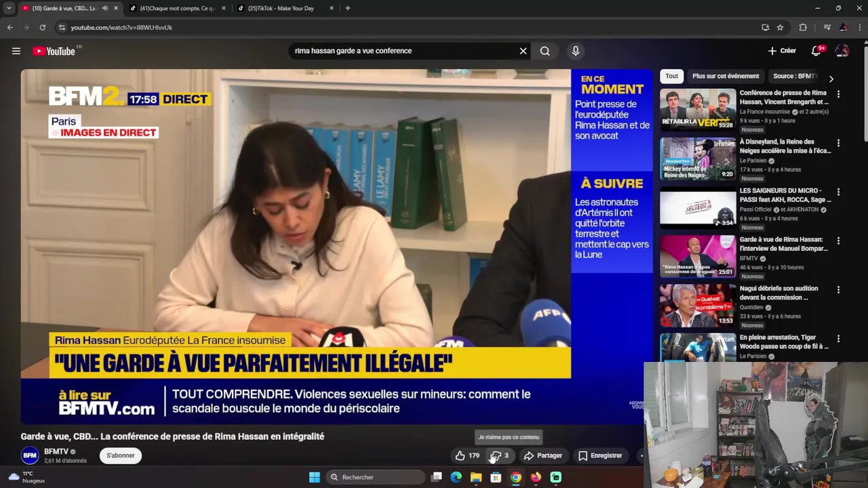Open LES SAIGNEURS DU MICRO video title
The image size is (868, 488).
[785, 195]
